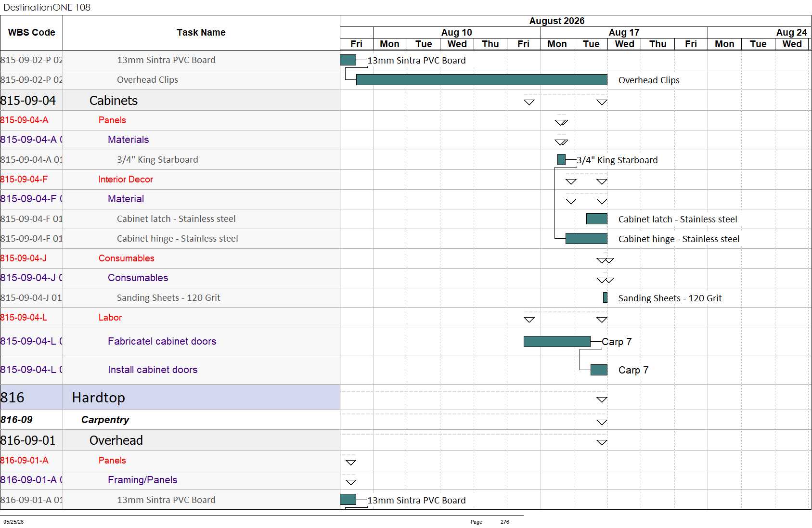
Task: Click the 05/25/26 date in footer
Action: click(x=13, y=522)
